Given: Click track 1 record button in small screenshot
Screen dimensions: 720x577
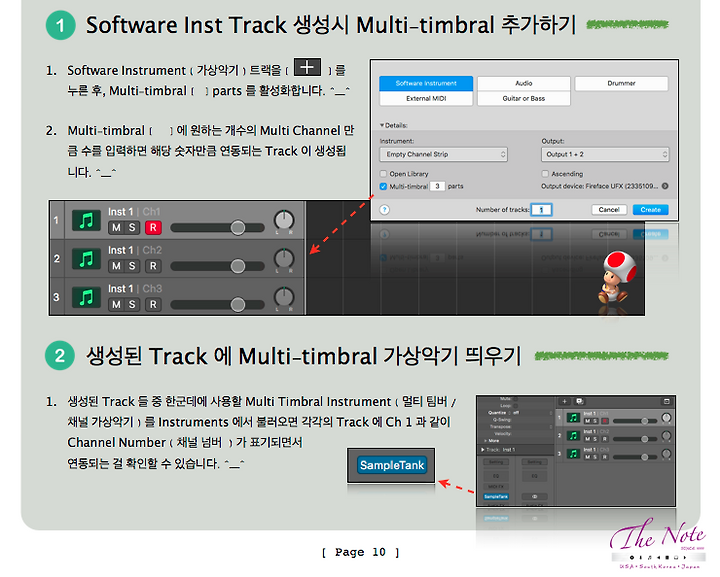Looking at the screenshot, I should (605, 421).
